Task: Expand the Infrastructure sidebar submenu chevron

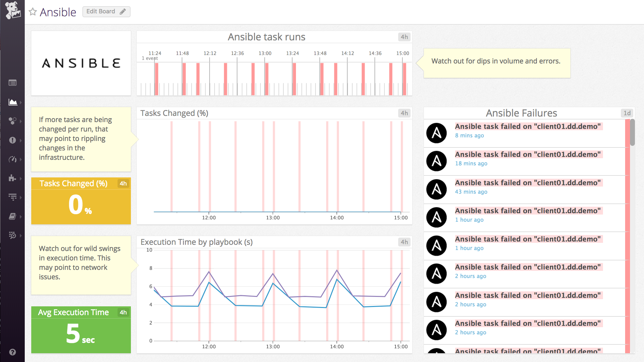Action: point(20,121)
